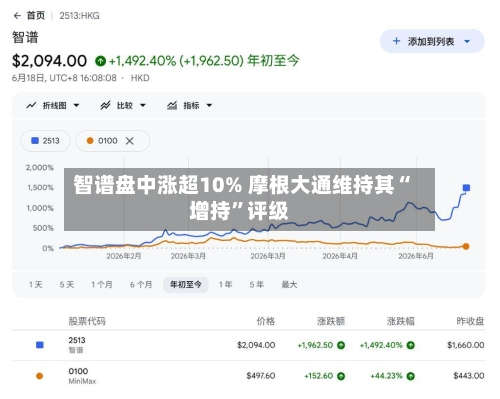Click the +152.60 change value
Viewport: 500px width, 399px height.
tap(318, 376)
